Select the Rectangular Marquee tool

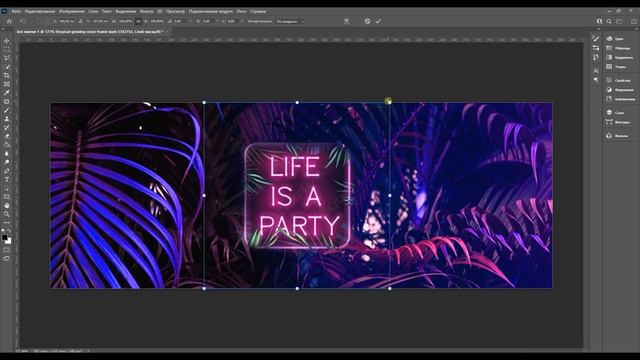coord(7,49)
